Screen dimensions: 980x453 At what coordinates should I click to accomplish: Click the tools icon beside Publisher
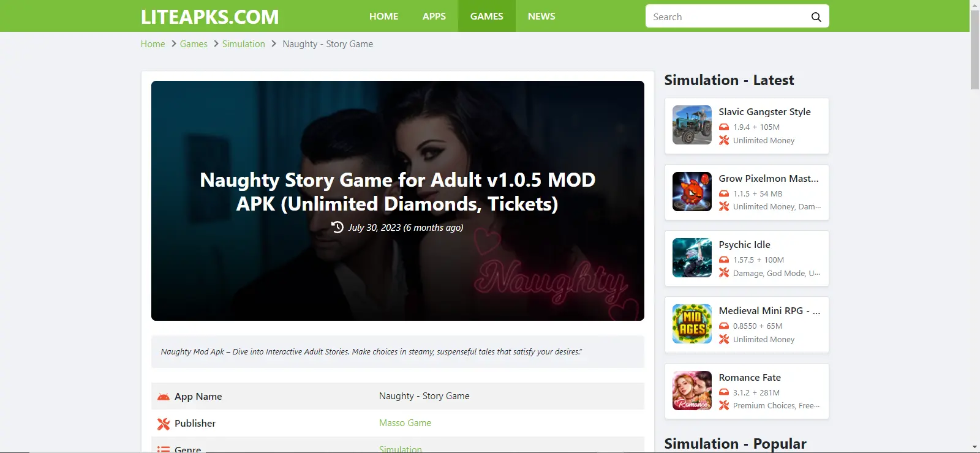coord(164,424)
